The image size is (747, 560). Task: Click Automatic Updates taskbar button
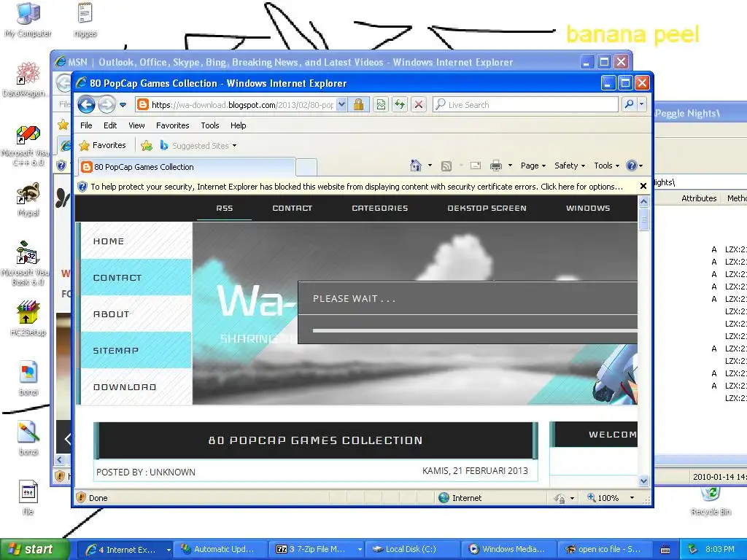pyautogui.click(x=220, y=549)
